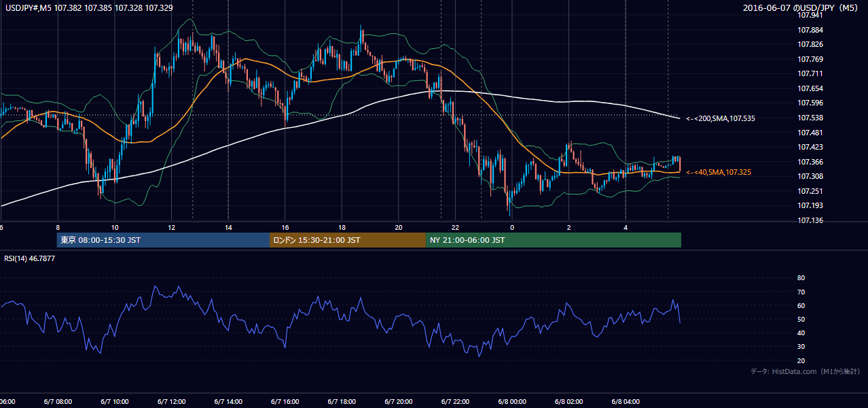The width and height of the screenshot is (868, 408).
Task: Click price axis value 107.596
Action: coord(810,103)
